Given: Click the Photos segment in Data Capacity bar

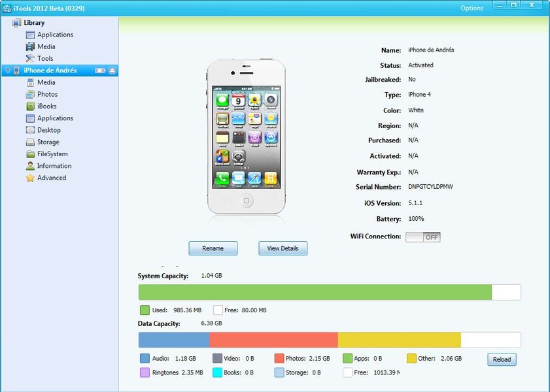Looking at the screenshot, I should 273,340.
